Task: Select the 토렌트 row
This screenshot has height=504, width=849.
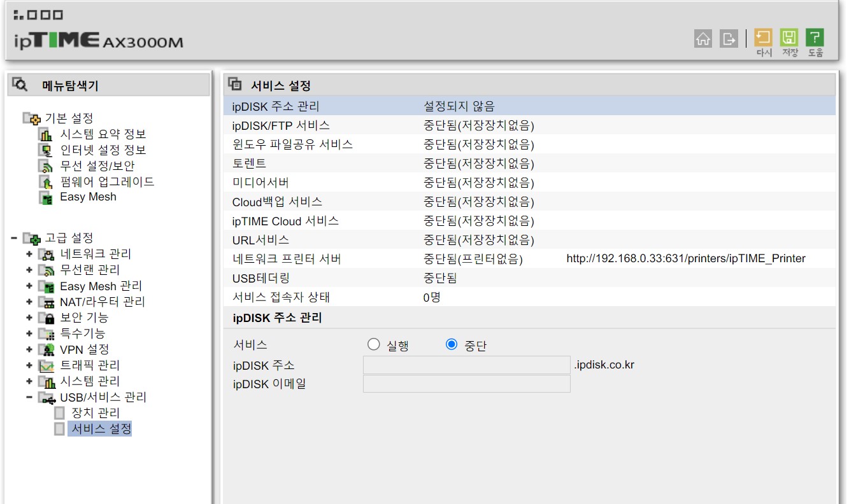Action: (x=530, y=164)
